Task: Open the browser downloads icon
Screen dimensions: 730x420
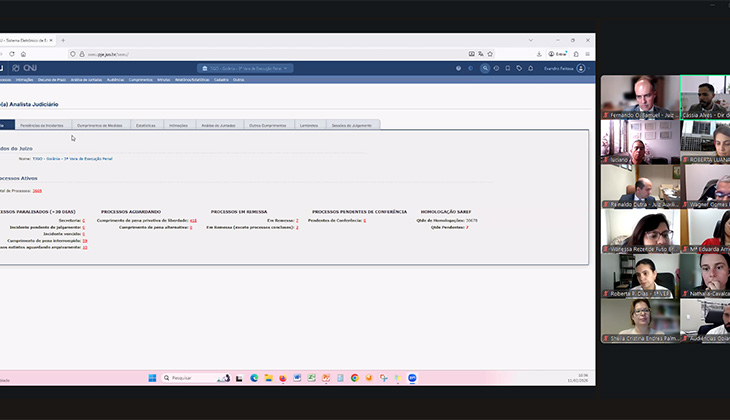Action: [539, 54]
